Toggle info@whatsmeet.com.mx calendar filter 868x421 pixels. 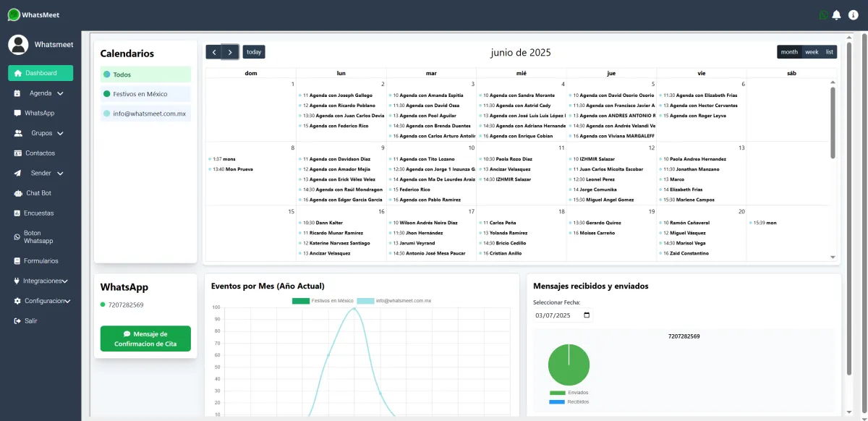pyautogui.click(x=145, y=114)
